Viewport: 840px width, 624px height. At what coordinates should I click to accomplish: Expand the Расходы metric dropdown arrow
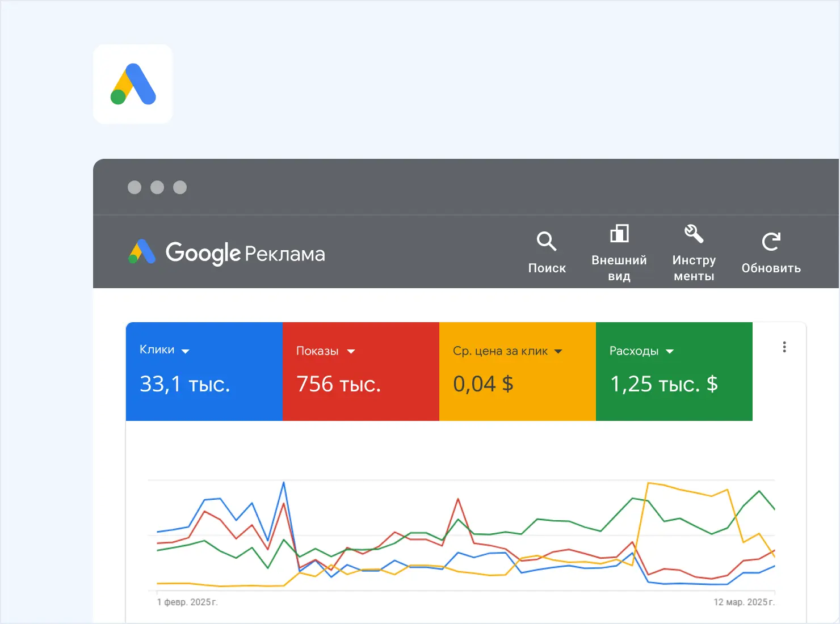[x=670, y=352]
